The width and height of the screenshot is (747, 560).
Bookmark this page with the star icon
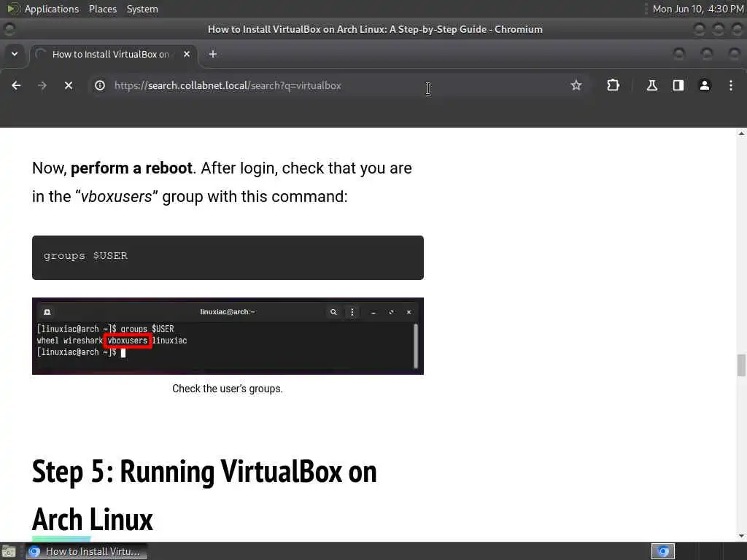[576, 86]
